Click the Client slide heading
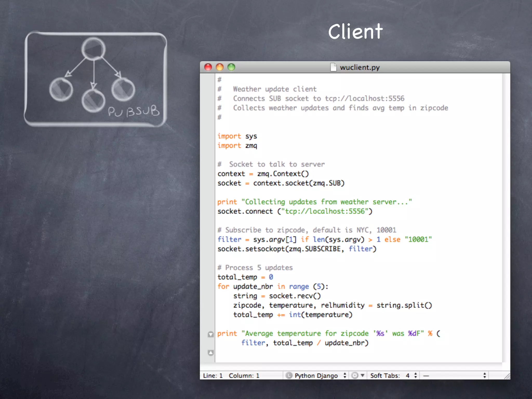532x399 pixels. [355, 32]
